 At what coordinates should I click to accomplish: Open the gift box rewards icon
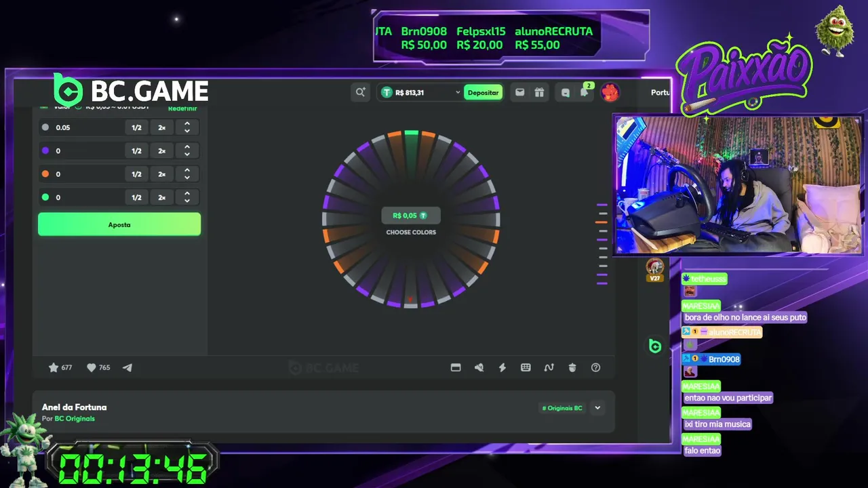[x=539, y=92]
